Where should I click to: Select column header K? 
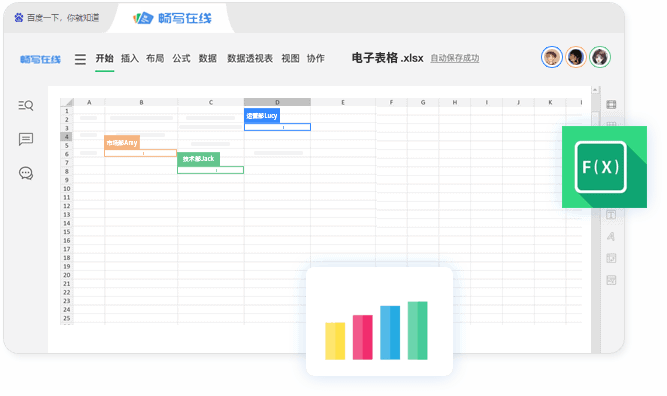click(x=550, y=102)
